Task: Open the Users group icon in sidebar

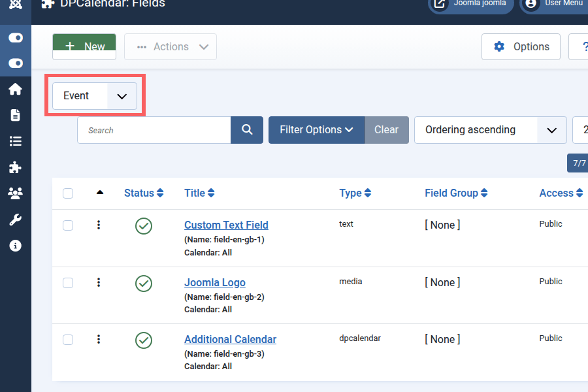Action: 15,193
